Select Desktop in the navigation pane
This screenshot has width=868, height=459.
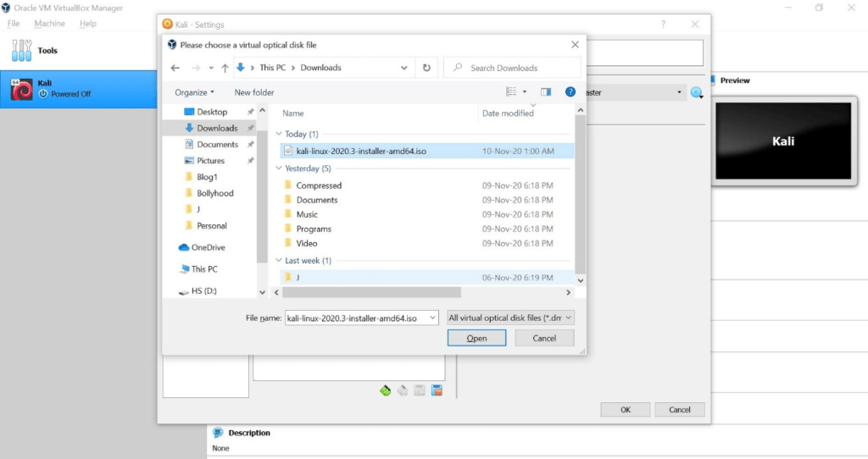point(212,112)
